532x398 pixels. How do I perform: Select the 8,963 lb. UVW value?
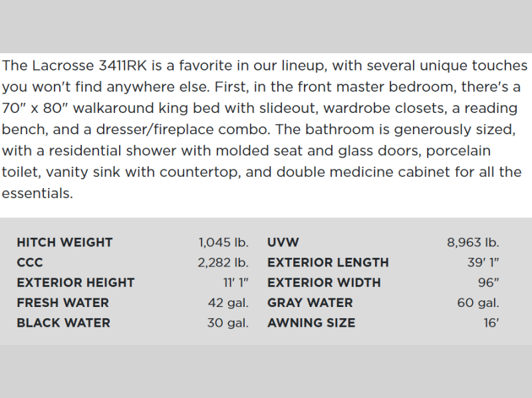pyautogui.click(x=473, y=243)
